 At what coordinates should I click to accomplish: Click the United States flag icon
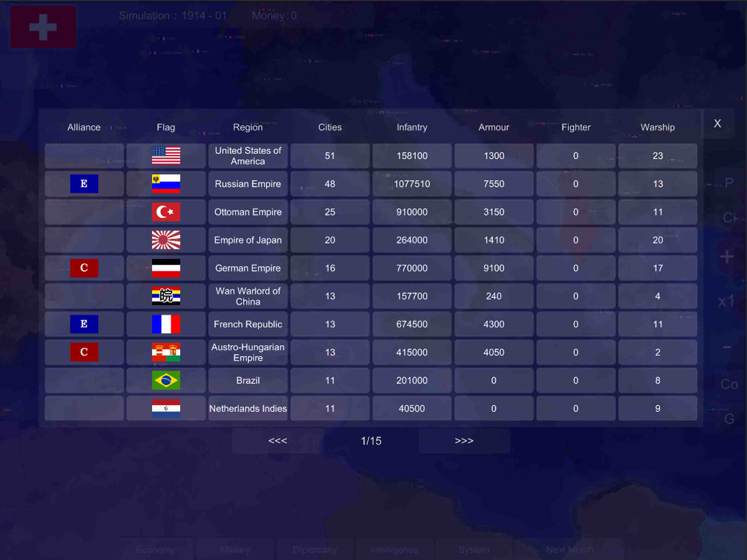pos(166,156)
